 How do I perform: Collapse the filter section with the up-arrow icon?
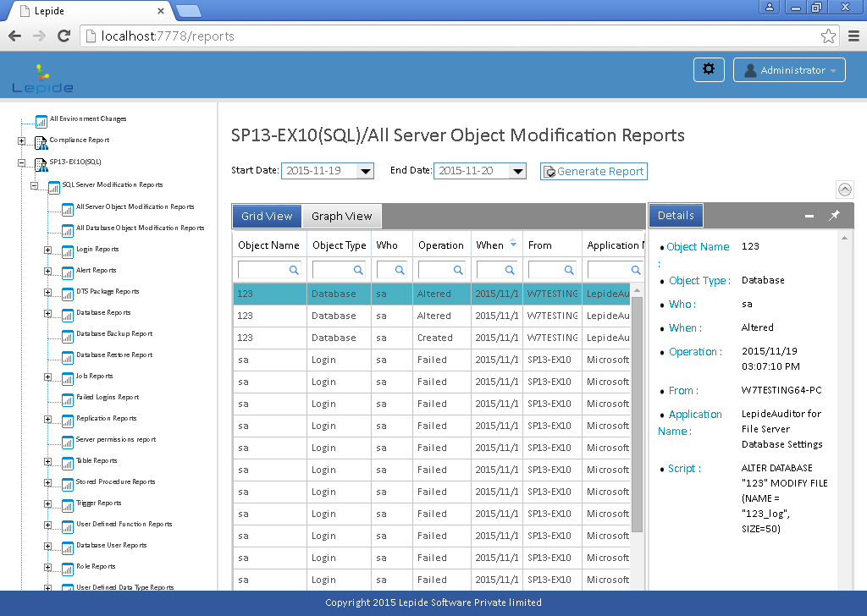click(x=845, y=190)
